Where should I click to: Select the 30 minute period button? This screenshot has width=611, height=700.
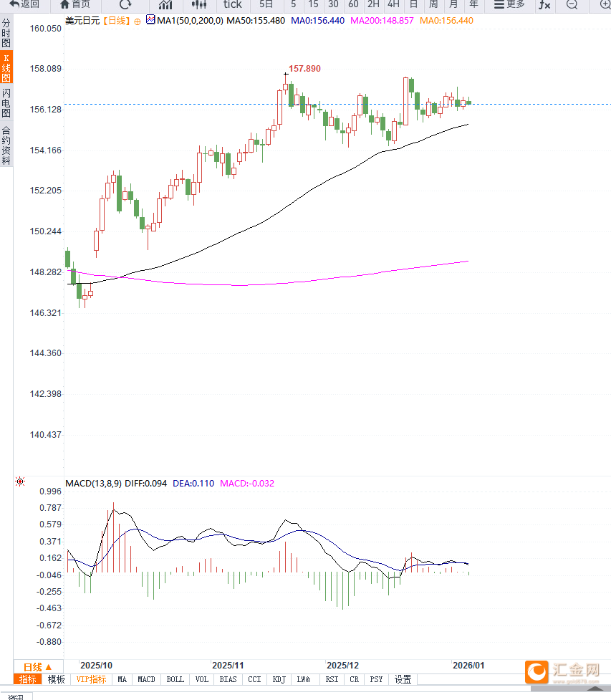pos(333,4)
